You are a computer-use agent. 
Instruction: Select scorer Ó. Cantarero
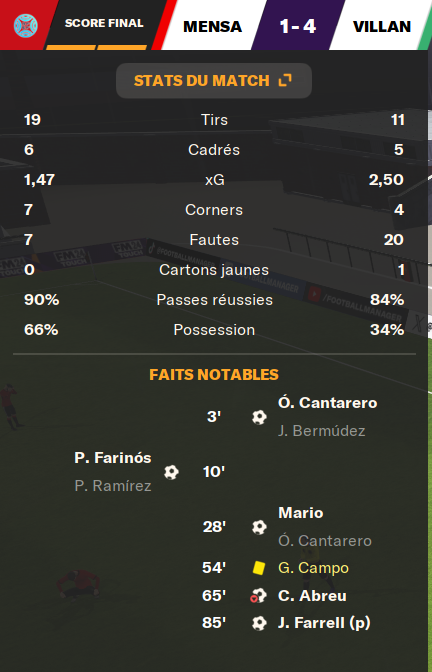[327, 403]
